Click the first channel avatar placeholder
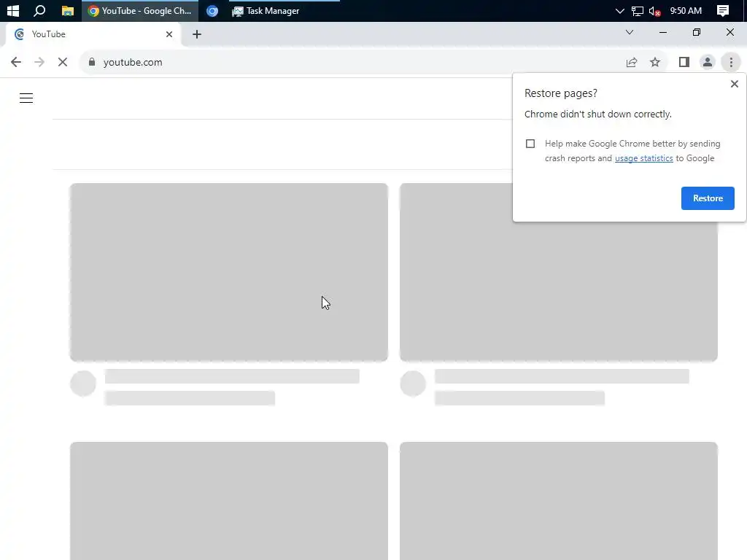The width and height of the screenshot is (747, 560). coord(83,384)
